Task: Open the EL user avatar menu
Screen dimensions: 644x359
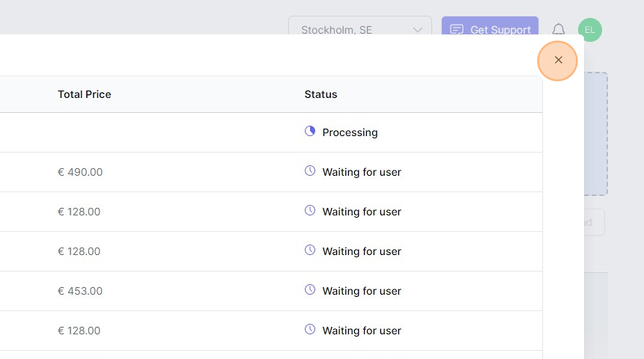Action: [590, 30]
